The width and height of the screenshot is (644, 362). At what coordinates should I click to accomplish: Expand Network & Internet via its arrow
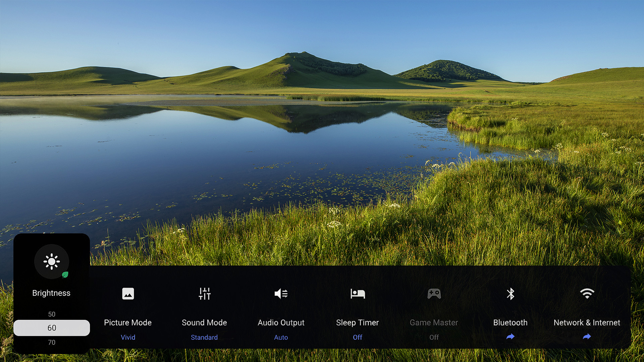587,336
